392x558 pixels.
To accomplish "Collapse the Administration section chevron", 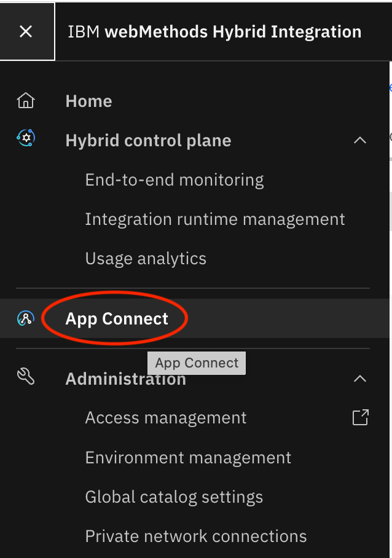I will click(x=360, y=379).
